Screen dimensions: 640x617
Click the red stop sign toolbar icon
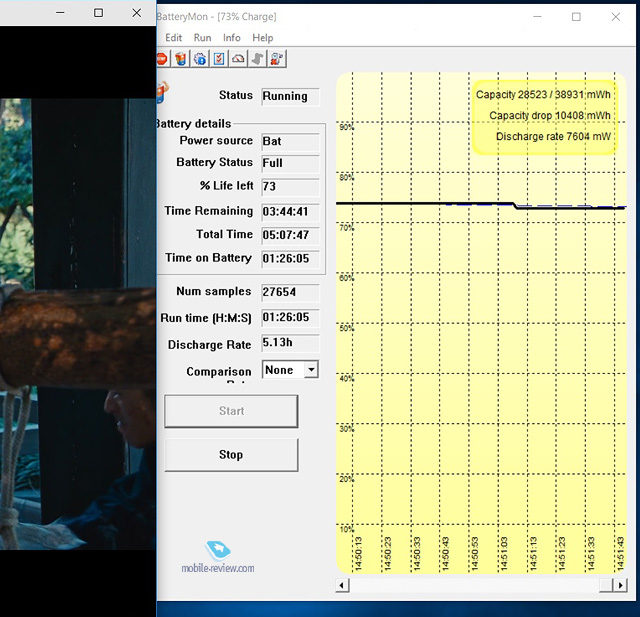coord(162,59)
